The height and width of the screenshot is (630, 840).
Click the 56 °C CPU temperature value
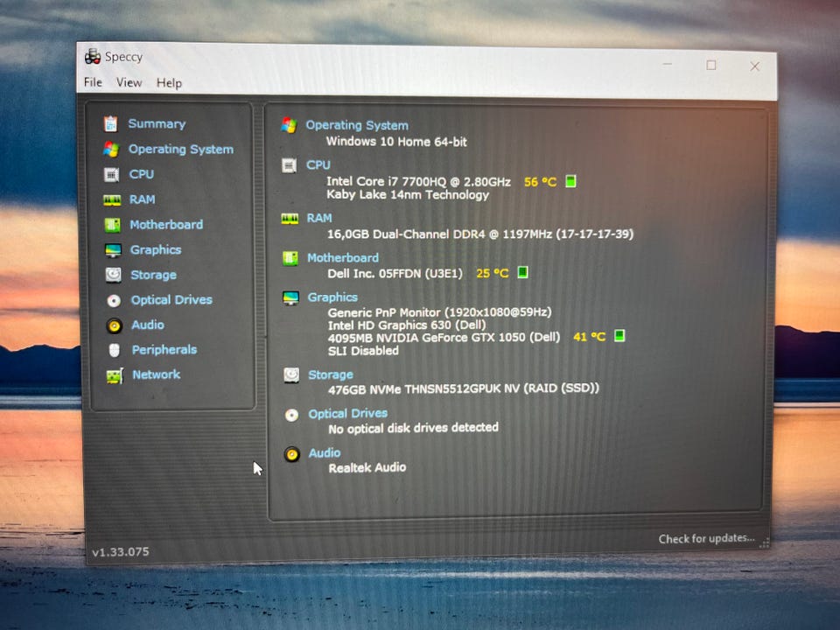coord(541,182)
